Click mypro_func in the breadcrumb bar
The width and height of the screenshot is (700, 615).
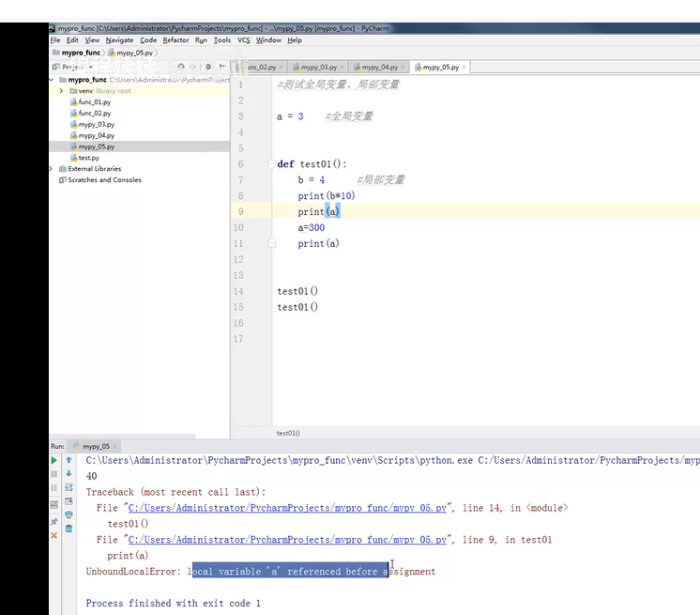[x=76, y=53]
